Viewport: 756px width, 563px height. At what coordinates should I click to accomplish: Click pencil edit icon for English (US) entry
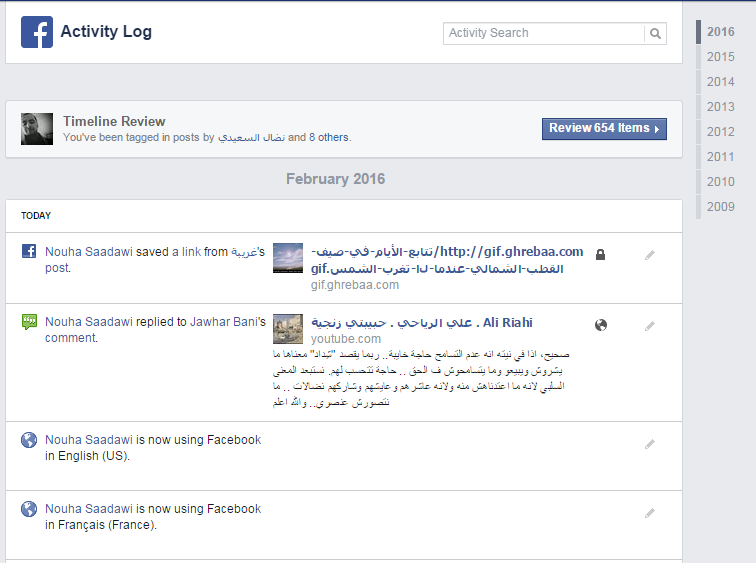tap(650, 443)
